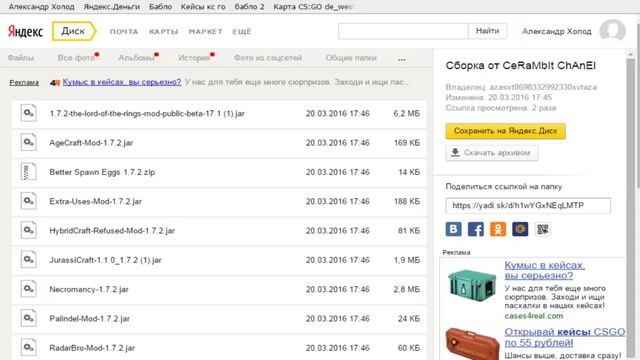Switch to the Альбомы tab
Screen dimensions: 640x360
[136, 58]
